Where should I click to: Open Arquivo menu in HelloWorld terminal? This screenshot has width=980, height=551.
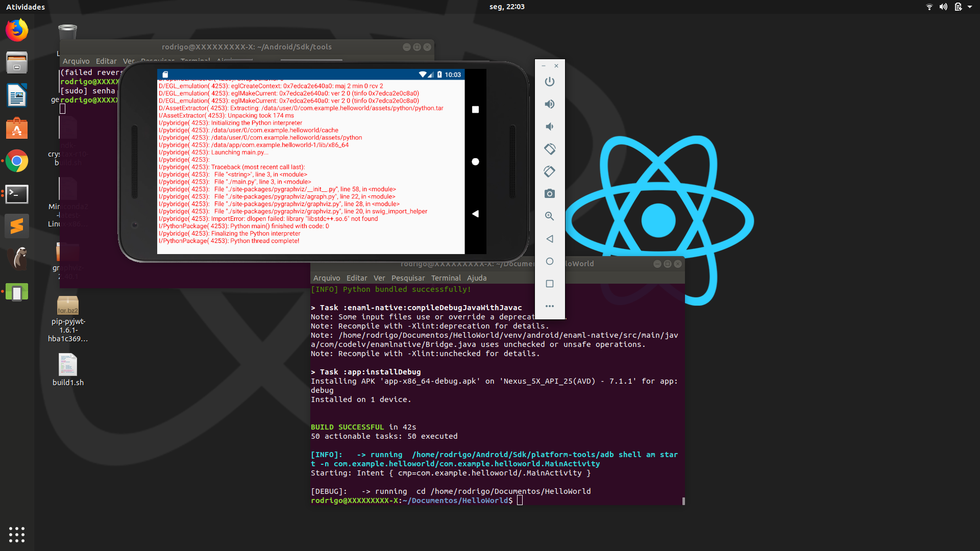tap(327, 278)
